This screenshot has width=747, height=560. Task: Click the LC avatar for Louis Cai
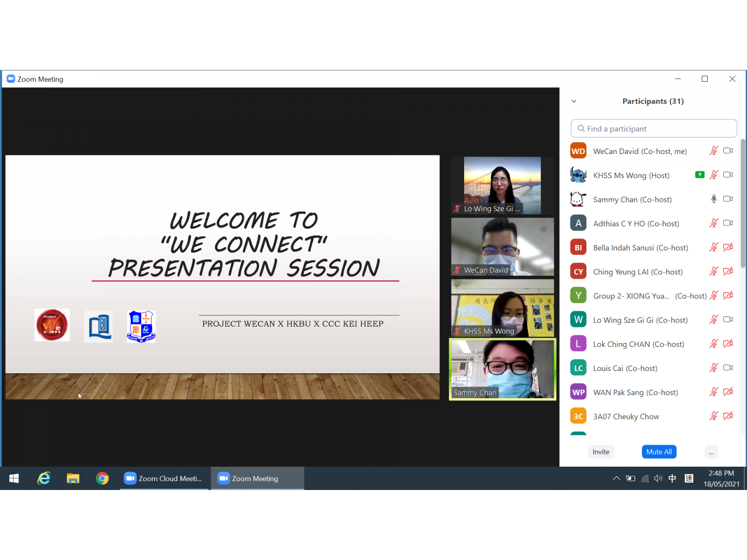pyautogui.click(x=578, y=368)
